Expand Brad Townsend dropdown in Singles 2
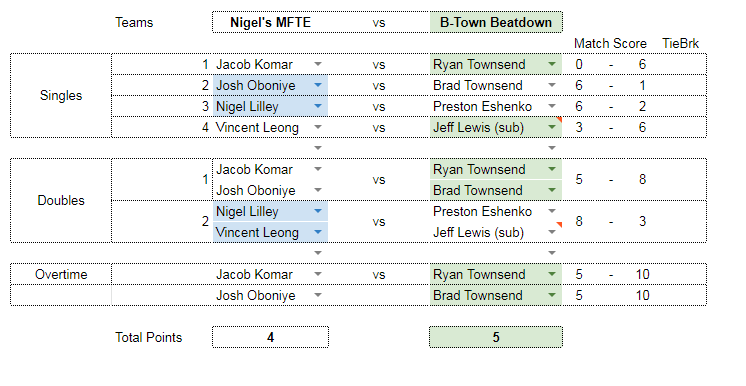 552,85
